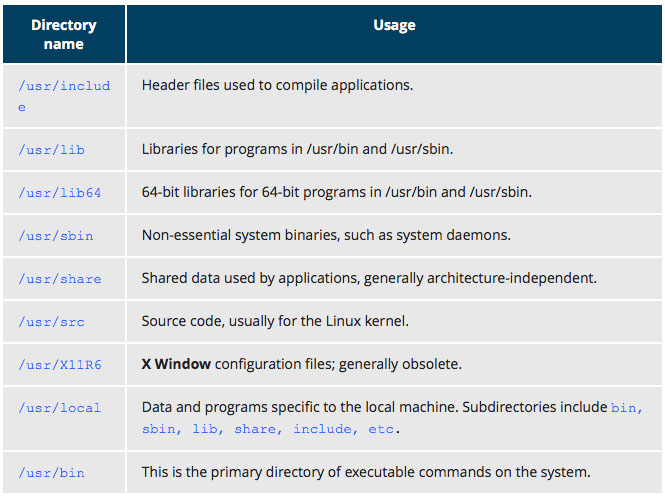Click the "Usage" column header

394,25
